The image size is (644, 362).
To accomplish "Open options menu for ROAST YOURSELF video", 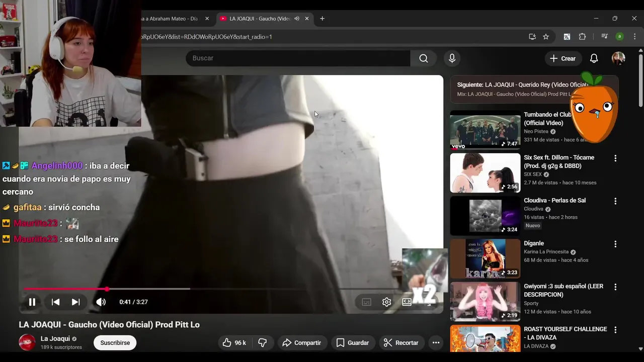I will tap(615, 330).
